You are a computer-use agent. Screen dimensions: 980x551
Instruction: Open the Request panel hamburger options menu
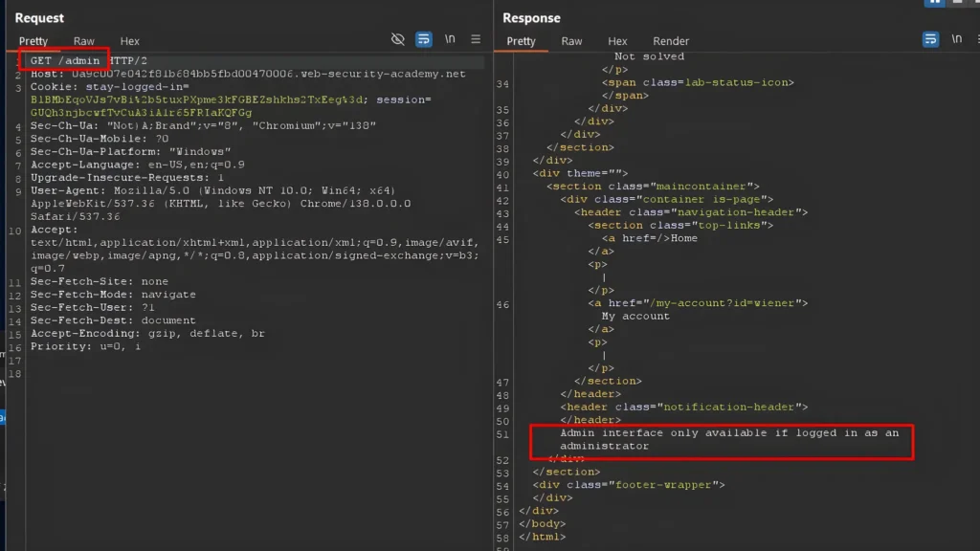476,39
